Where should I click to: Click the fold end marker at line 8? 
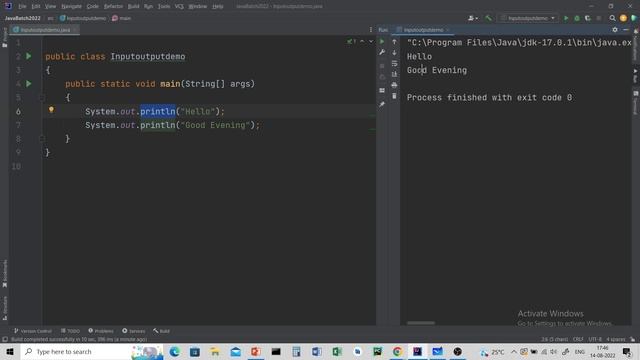click(x=42, y=139)
